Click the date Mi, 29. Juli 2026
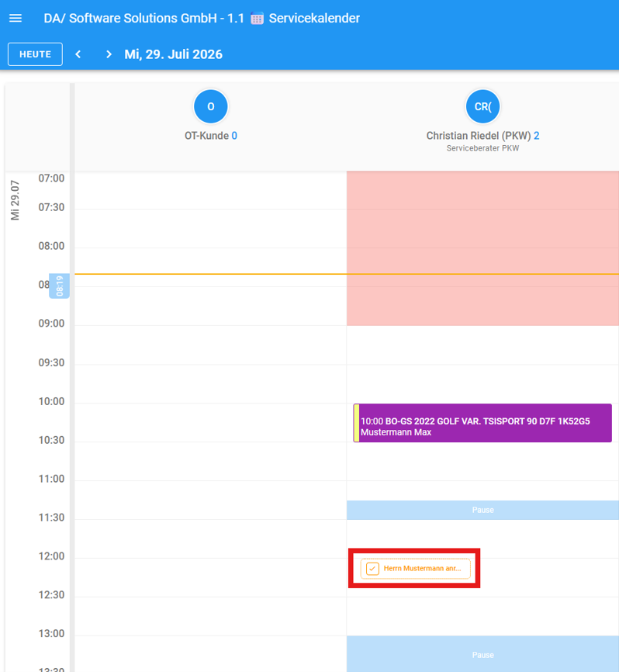The width and height of the screenshot is (619, 672). click(173, 54)
